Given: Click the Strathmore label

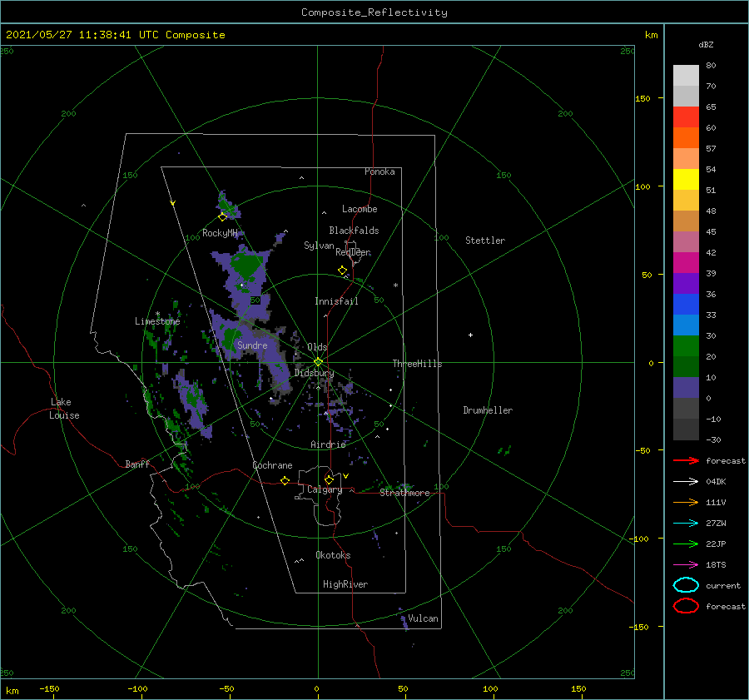Looking at the screenshot, I should [x=405, y=493].
